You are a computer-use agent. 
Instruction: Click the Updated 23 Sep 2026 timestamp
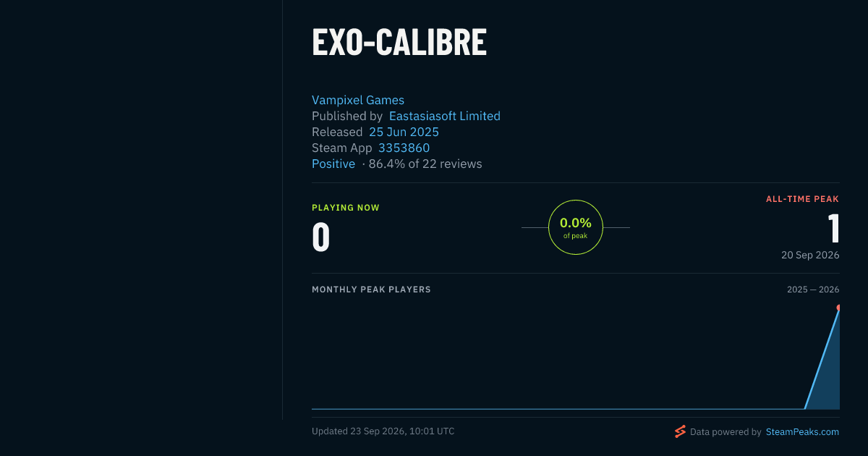tap(383, 431)
